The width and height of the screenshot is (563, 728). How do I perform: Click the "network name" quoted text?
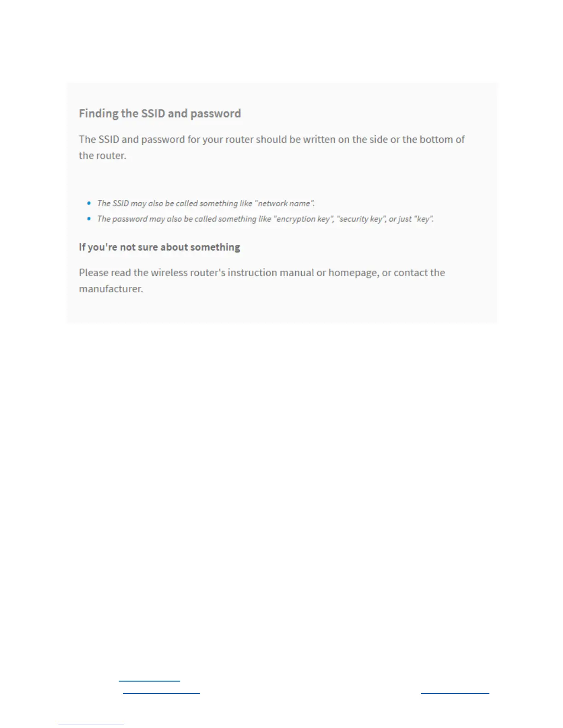(284, 204)
